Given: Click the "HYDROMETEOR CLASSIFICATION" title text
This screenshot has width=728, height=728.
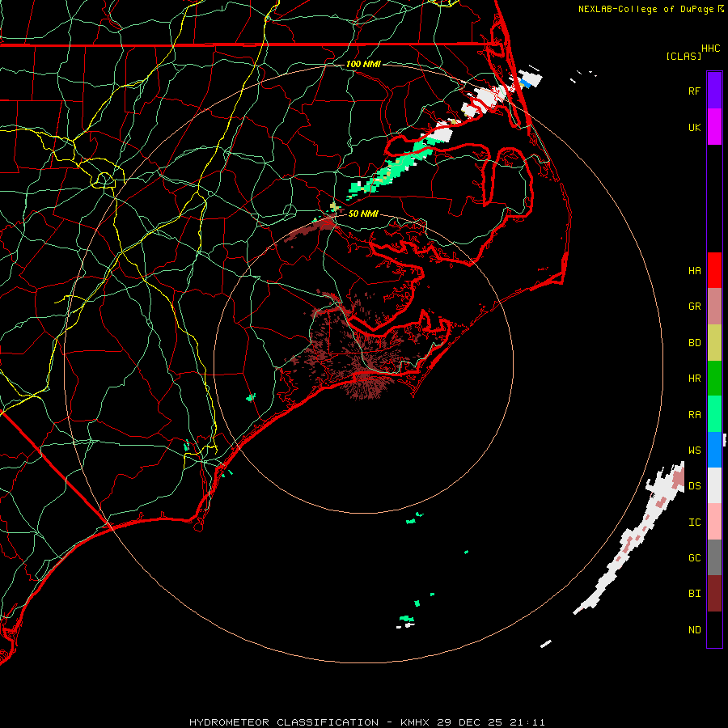Looking at the screenshot, I should (284, 722).
